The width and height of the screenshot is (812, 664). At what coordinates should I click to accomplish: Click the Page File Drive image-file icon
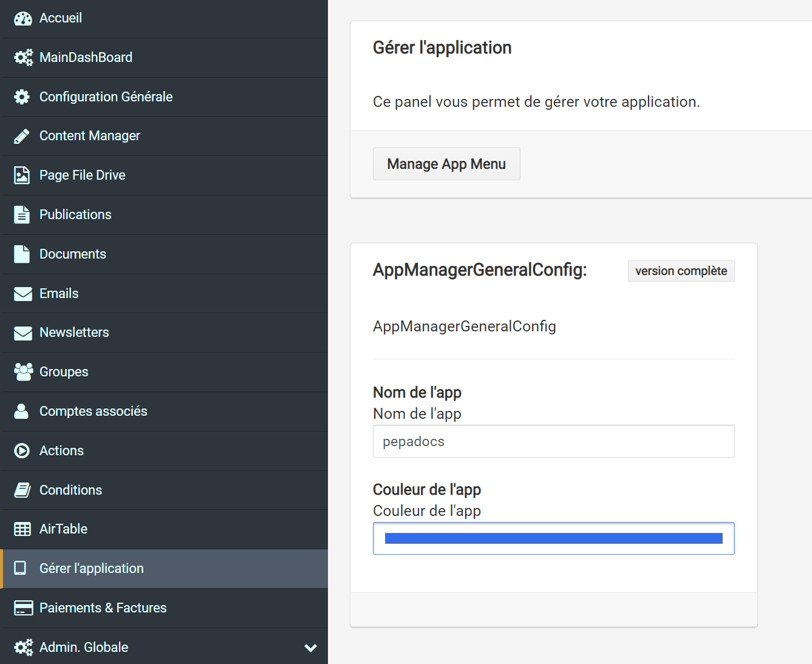pos(22,175)
